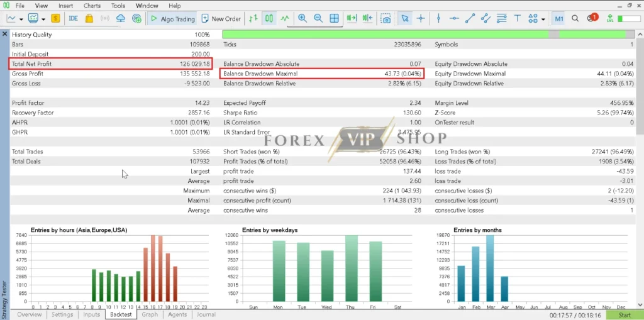Switch to the Settings tab
The image size is (644, 320).
tap(62, 315)
